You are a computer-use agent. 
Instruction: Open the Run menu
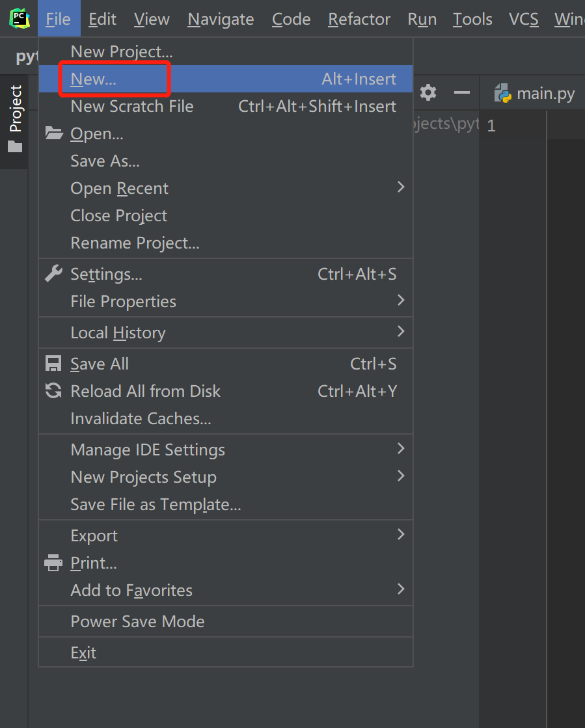pyautogui.click(x=422, y=19)
